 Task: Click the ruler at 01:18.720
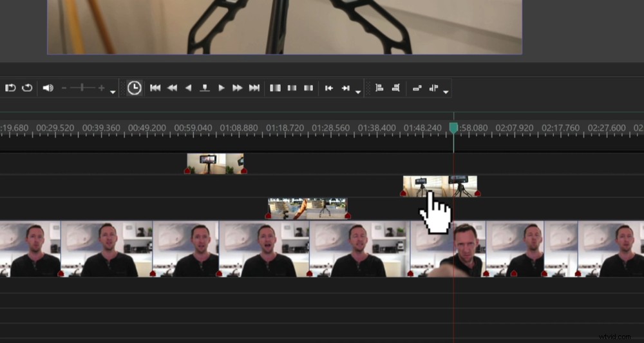coord(285,128)
